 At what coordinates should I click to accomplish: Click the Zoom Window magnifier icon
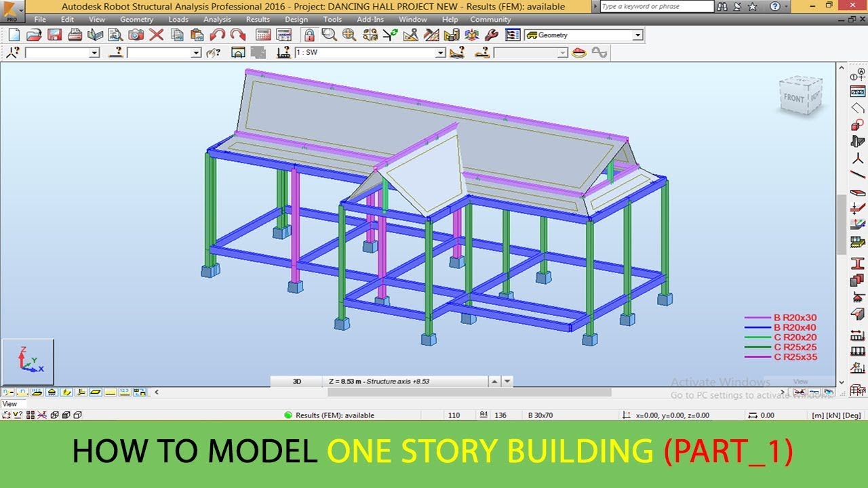(330, 35)
